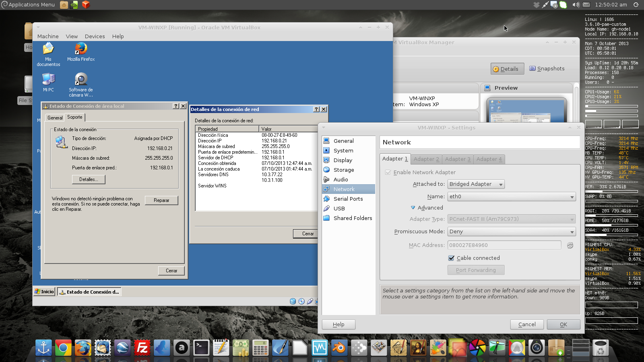Launch Google Chrome from the dock
This screenshot has width=644, height=362.
[x=63, y=348]
